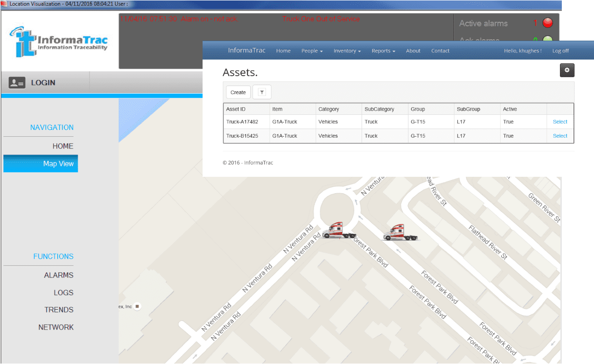The image size is (594, 364).
Task: Open the filter icon beside Create
Action: click(262, 92)
